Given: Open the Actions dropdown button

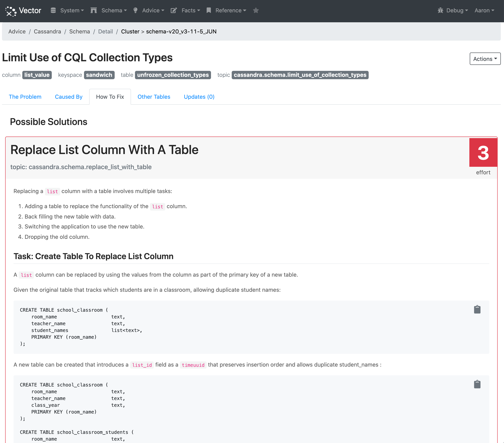Looking at the screenshot, I should pyautogui.click(x=484, y=59).
